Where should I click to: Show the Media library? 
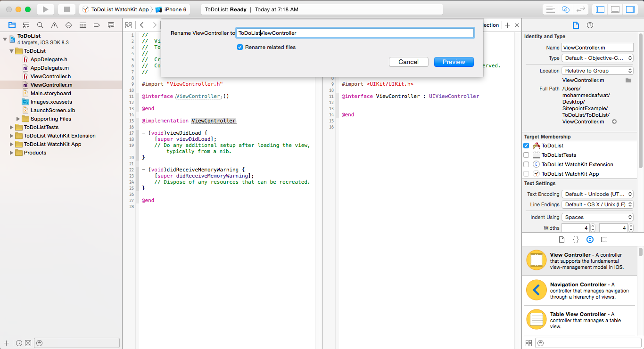click(604, 240)
